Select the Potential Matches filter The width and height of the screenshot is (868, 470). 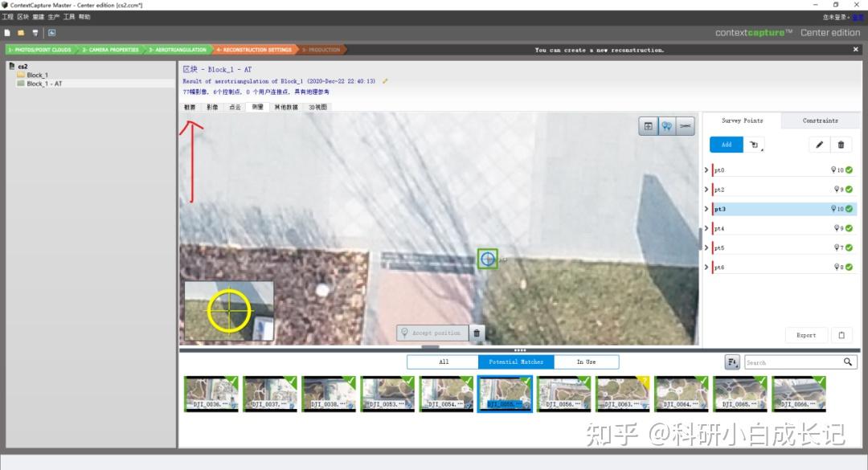coord(516,362)
